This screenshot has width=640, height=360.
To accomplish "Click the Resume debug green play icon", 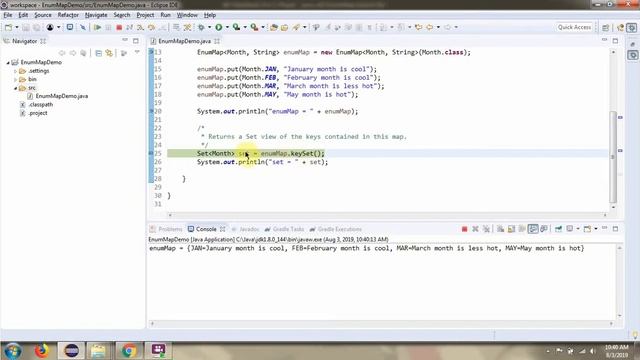I will (97, 27).
